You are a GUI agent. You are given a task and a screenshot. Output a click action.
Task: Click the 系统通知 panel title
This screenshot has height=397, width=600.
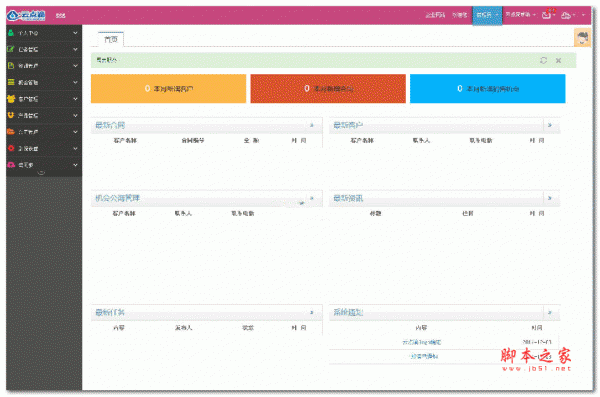click(348, 312)
